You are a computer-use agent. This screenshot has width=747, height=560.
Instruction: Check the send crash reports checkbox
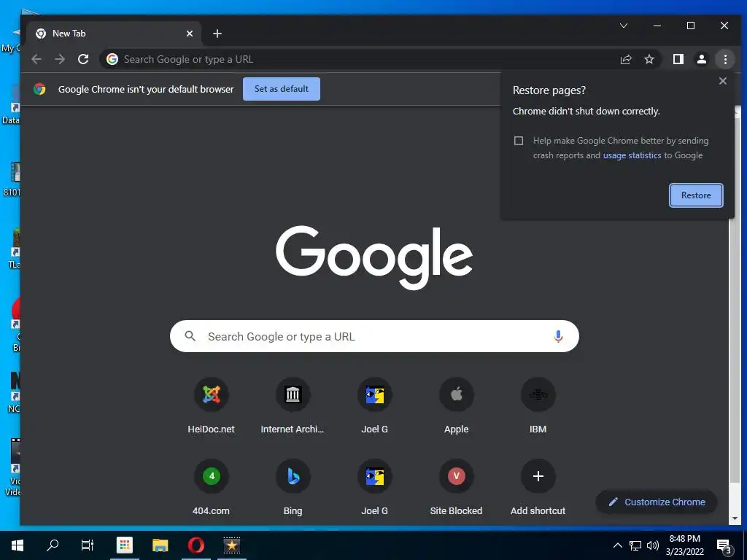519,141
